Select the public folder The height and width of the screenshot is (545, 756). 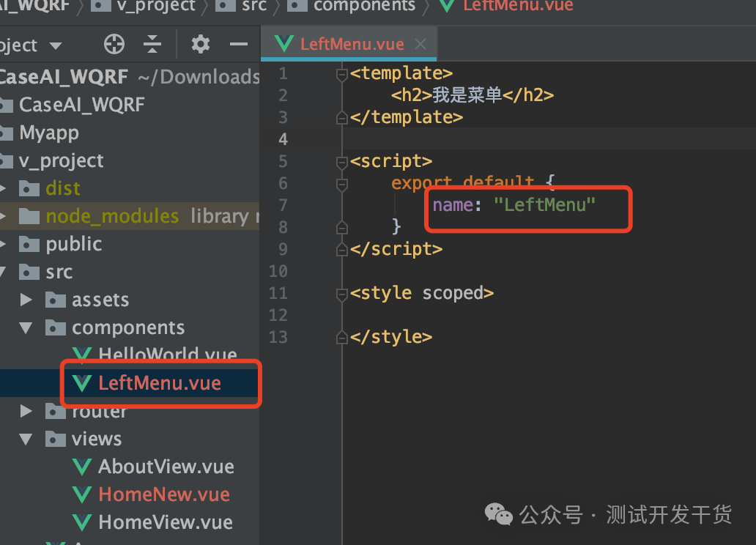click(x=73, y=244)
